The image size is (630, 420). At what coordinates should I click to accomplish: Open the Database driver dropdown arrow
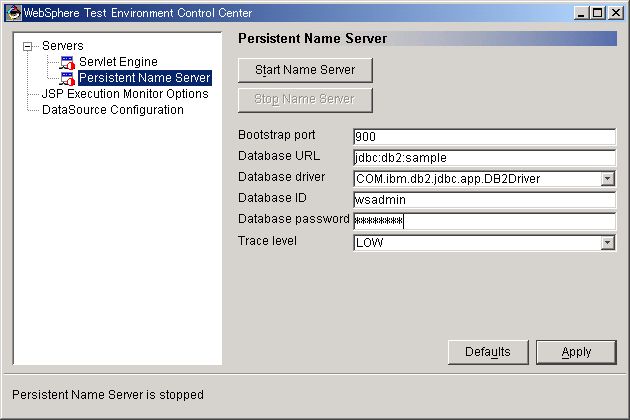coord(608,179)
